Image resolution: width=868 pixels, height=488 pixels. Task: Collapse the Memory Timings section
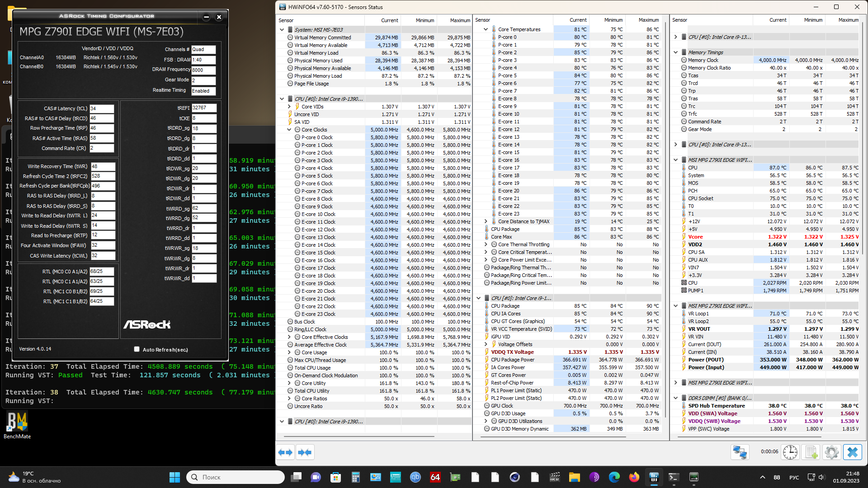(676, 52)
